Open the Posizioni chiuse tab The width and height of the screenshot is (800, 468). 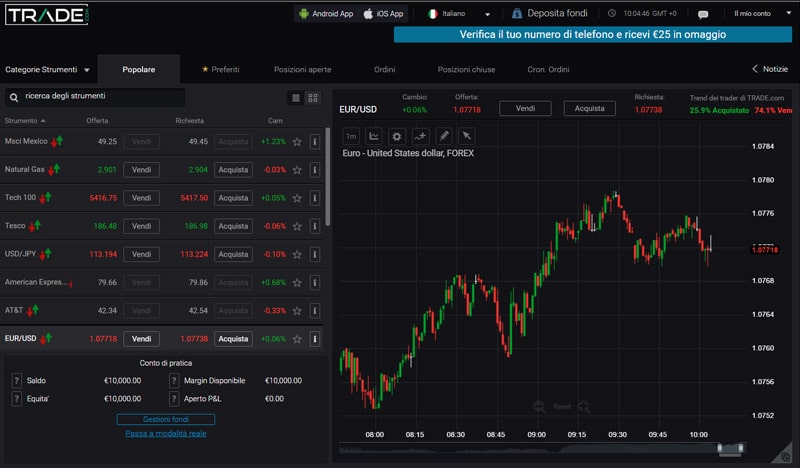point(466,69)
